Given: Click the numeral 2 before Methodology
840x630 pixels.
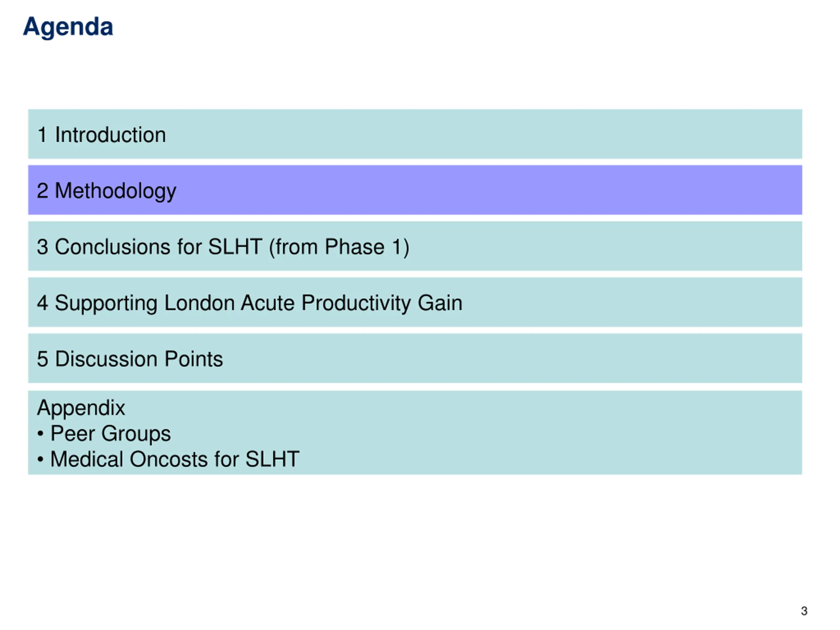Looking at the screenshot, I should coord(43,191).
